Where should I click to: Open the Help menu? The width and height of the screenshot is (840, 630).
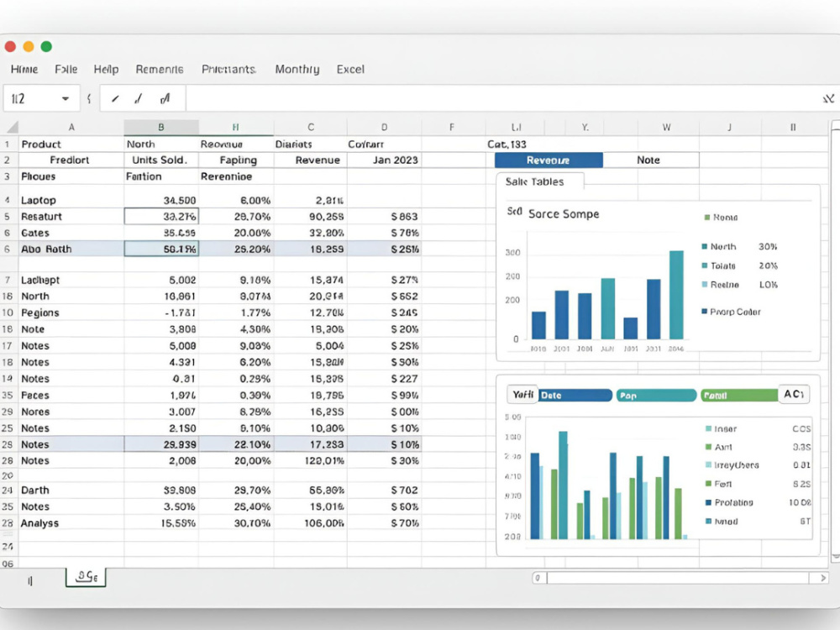point(106,69)
